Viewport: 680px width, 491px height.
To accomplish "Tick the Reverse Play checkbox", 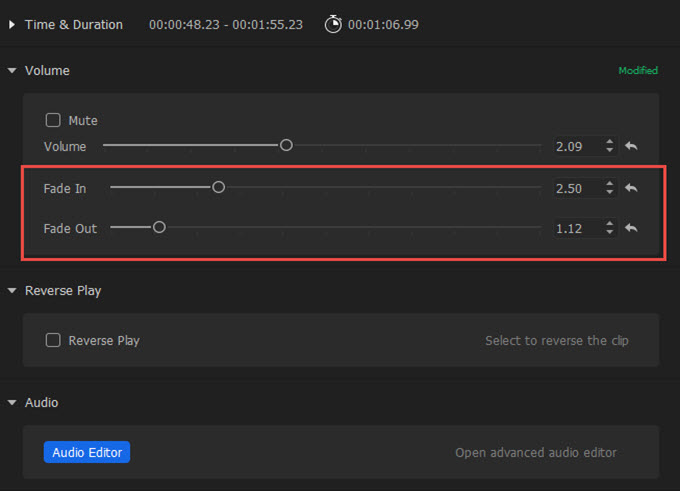I will 53,340.
